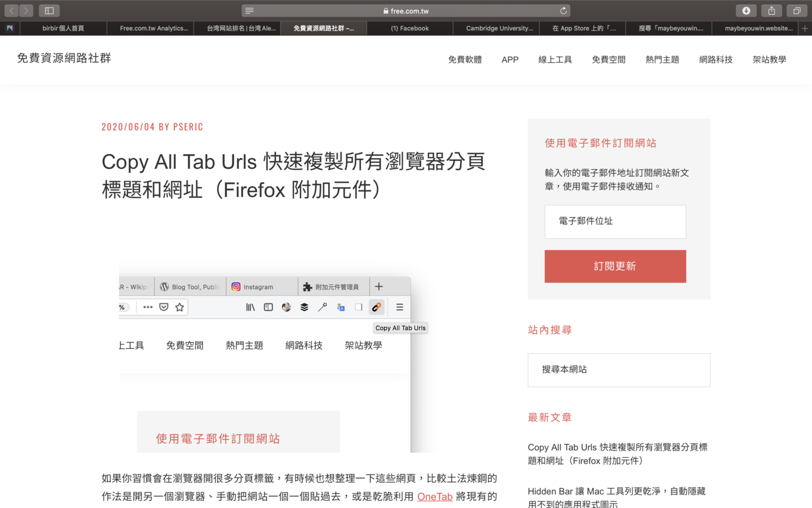The height and width of the screenshot is (508, 812).
Task: Open 熱門主題 menu item
Action: pos(662,60)
